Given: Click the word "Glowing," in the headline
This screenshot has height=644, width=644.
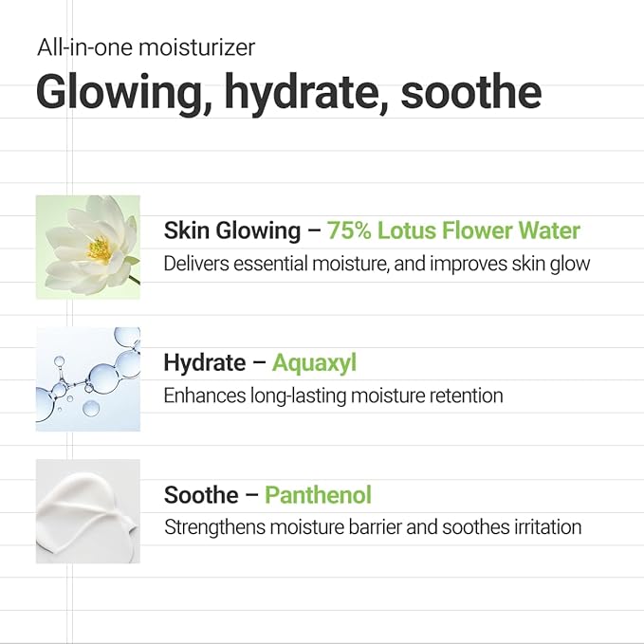Looking at the screenshot, I should [125, 93].
